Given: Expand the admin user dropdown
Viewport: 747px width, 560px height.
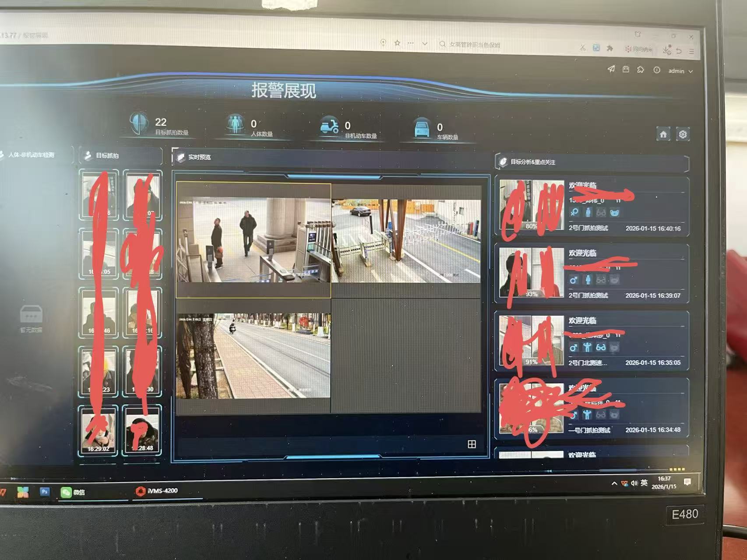Looking at the screenshot, I should pyautogui.click(x=680, y=71).
